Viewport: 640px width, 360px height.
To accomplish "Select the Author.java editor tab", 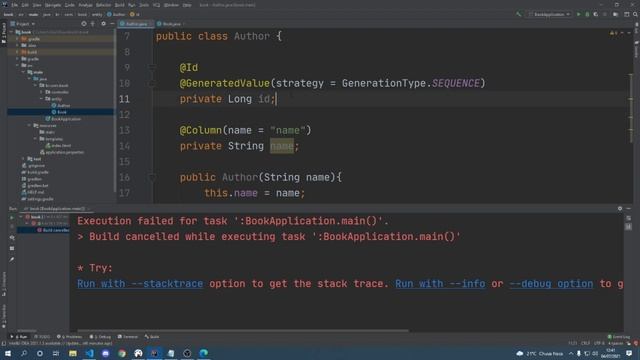I will [x=136, y=24].
